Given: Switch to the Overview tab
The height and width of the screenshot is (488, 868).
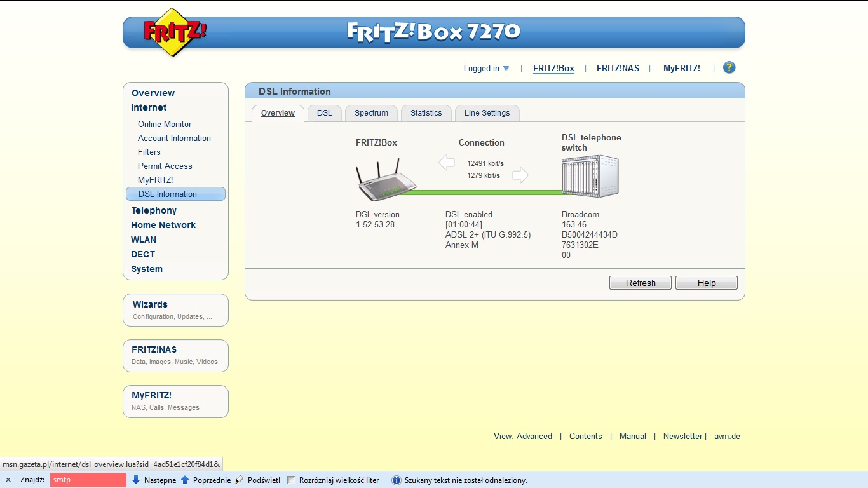Looking at the screenshot, I should [278, 113].
